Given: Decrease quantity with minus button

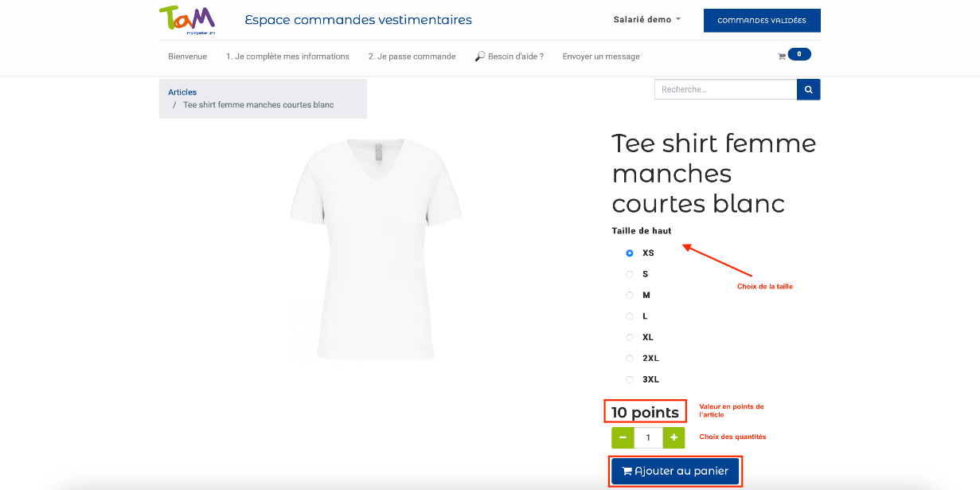Looking at the screenshot, I should click(x=623, y=437).
